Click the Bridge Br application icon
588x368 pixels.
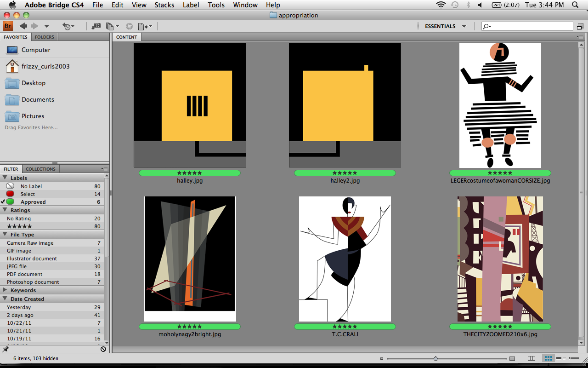pyautogui.click(x=7, y=26)
